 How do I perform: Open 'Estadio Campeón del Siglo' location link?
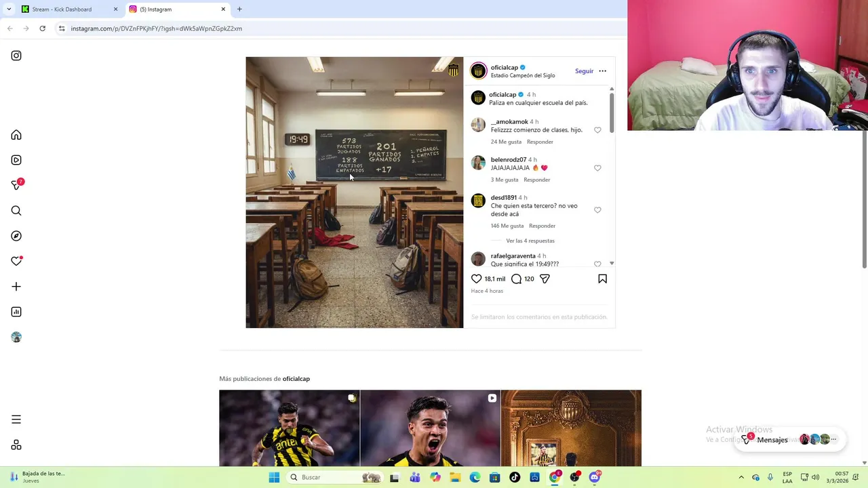point(523,75)
